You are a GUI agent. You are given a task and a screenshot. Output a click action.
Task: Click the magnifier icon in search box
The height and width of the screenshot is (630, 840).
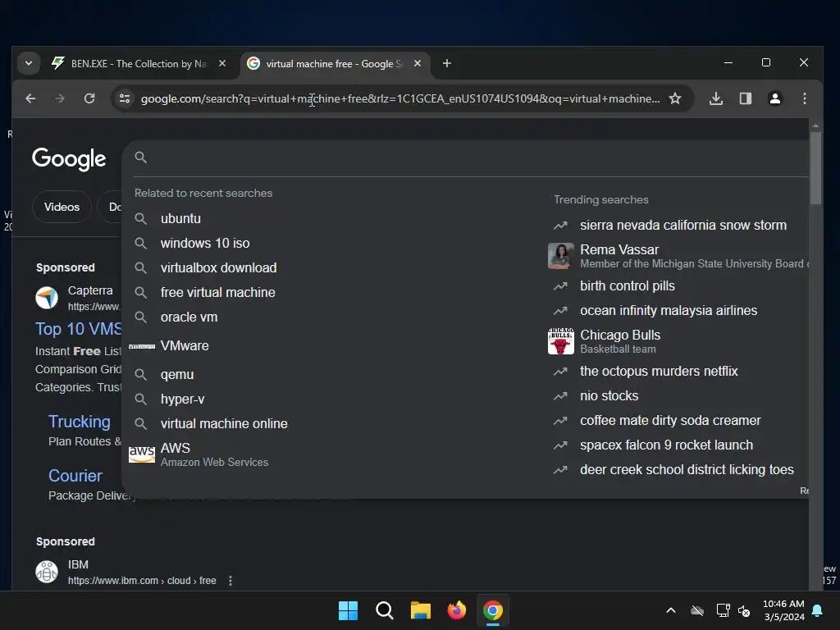point(141,157)
